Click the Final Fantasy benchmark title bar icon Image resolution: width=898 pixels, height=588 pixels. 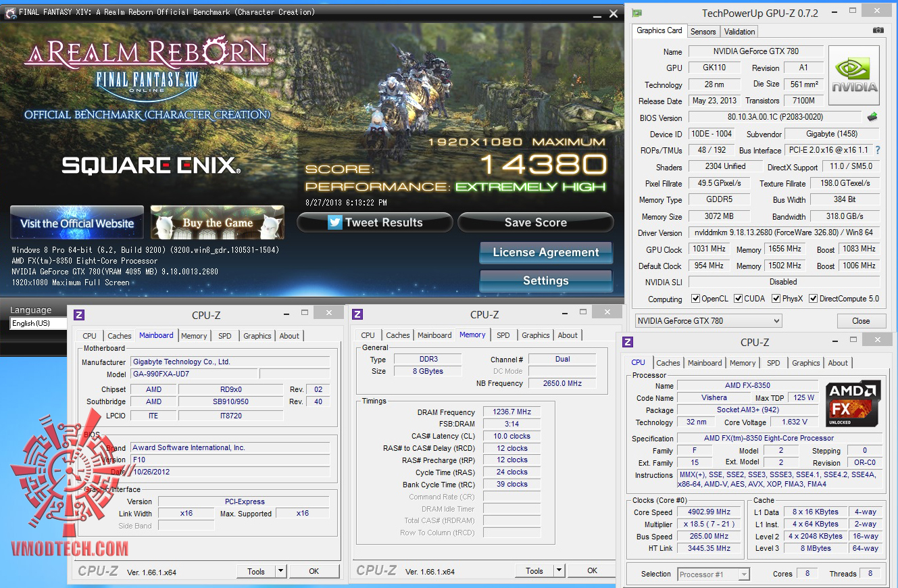point(10,11)
